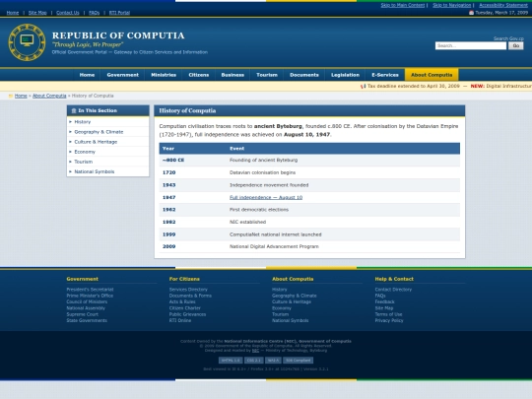Open Prime Minister's Office footer link

click(90, 296)
